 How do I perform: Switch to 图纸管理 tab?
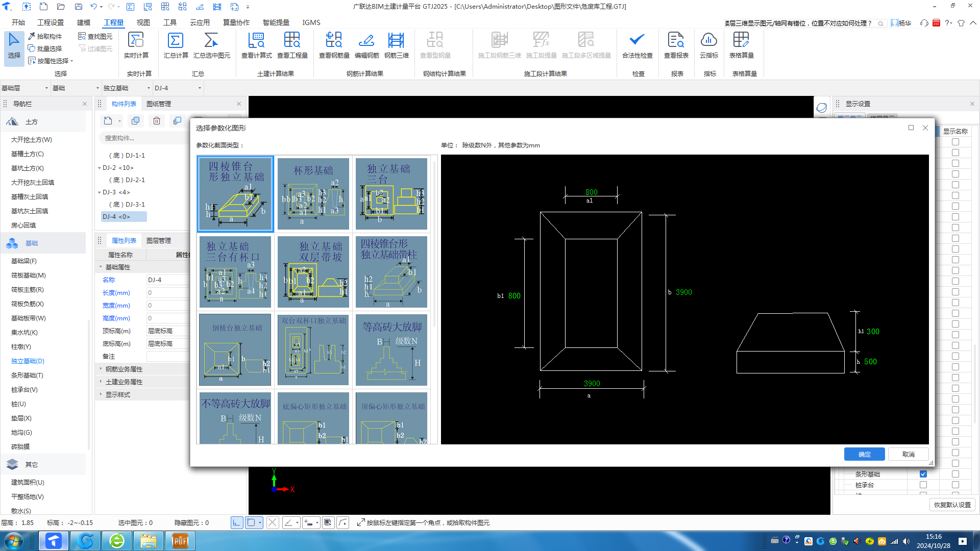point(159,104)
